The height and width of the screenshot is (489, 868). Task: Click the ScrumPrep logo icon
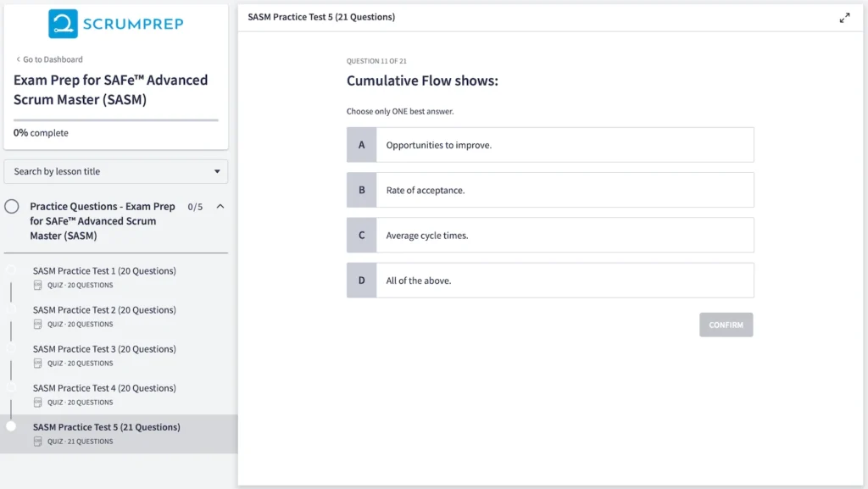click(63, 24)
